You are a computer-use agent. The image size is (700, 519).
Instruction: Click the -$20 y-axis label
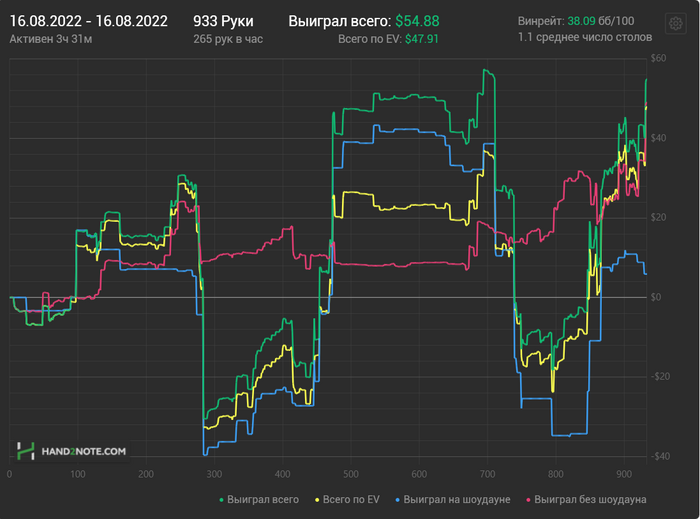click(660, 376)
